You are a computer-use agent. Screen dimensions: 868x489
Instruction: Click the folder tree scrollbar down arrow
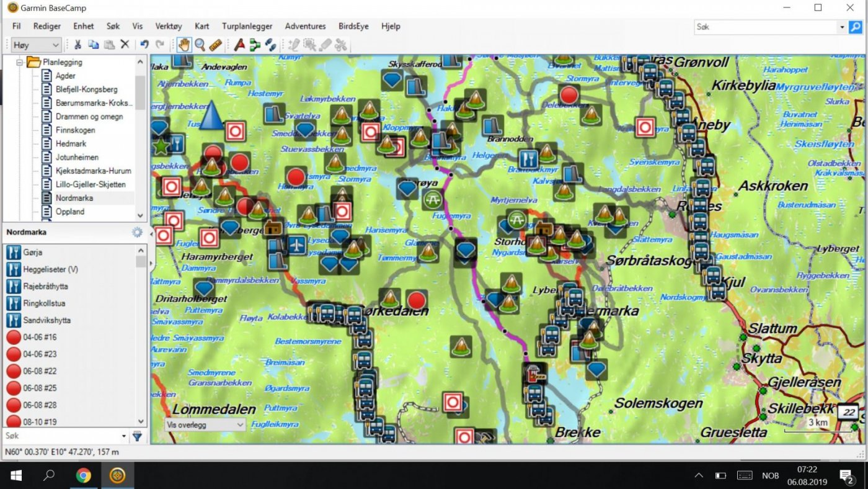pyautogui.click(x=141, y=215)
